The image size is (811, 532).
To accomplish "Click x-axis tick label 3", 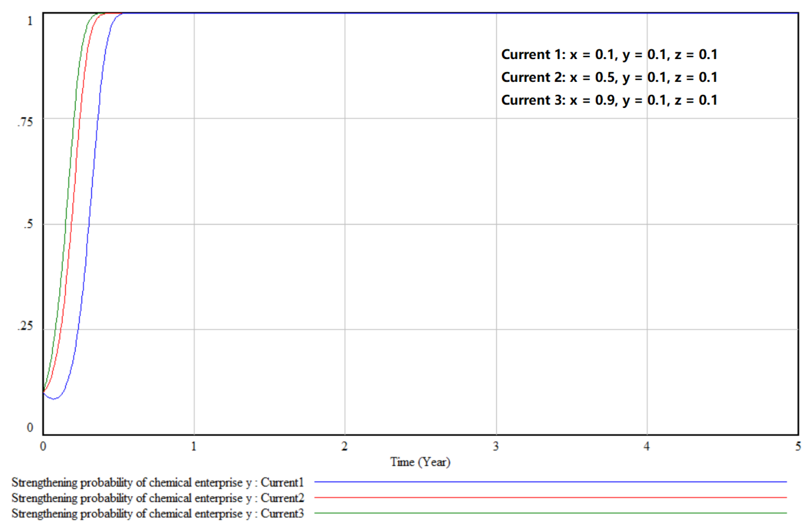I will [x=496, y=446].
